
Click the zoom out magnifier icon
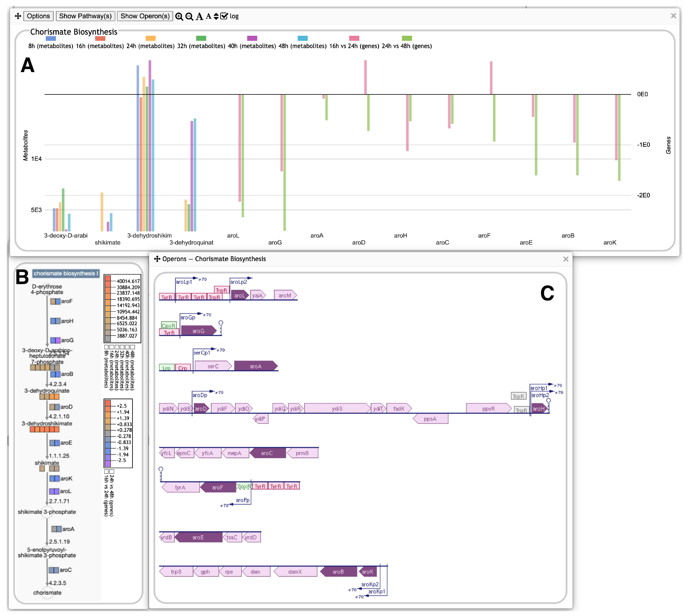pyautogui.click(x=189, y=16)
